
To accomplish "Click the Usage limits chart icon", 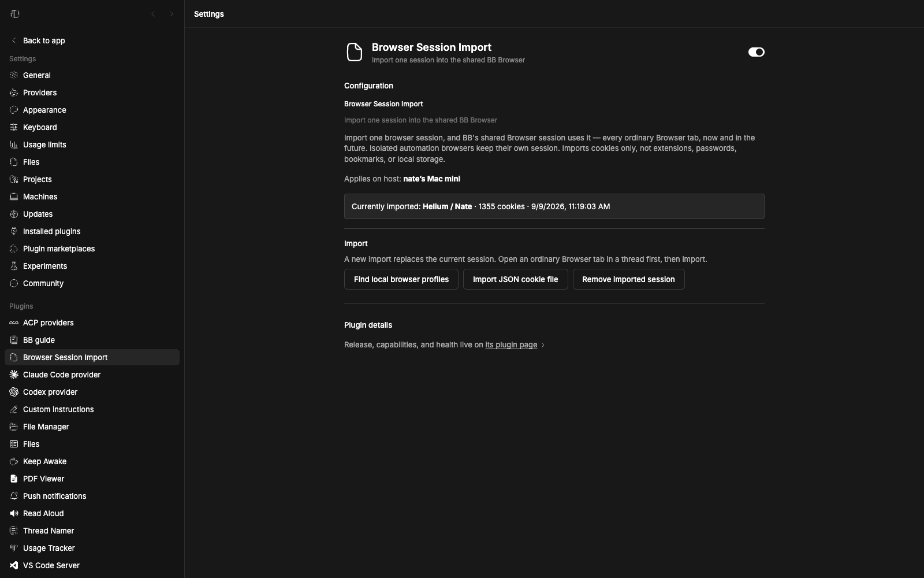I will [14, 144].
